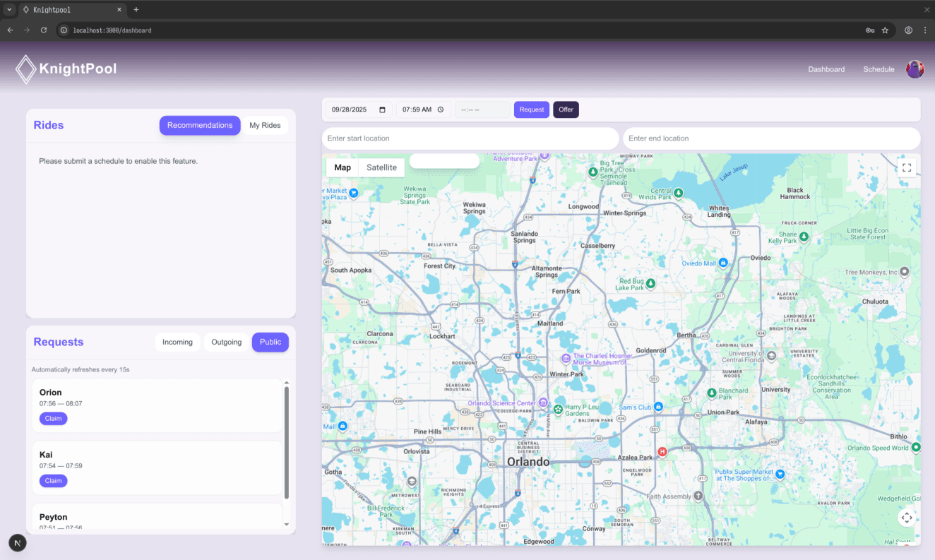Open Chrome three-dot menu
This screenshot has height=560, width=935.
(x=925, y=30)
